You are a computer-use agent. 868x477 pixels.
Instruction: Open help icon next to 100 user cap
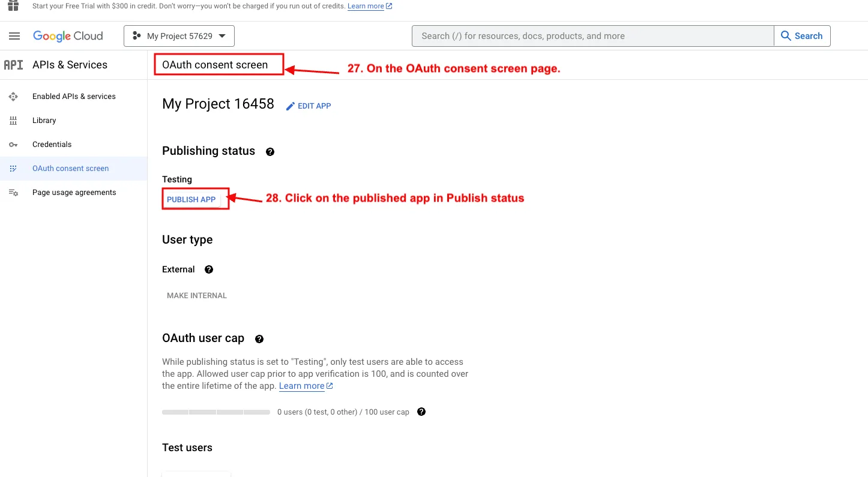(421, 412)
